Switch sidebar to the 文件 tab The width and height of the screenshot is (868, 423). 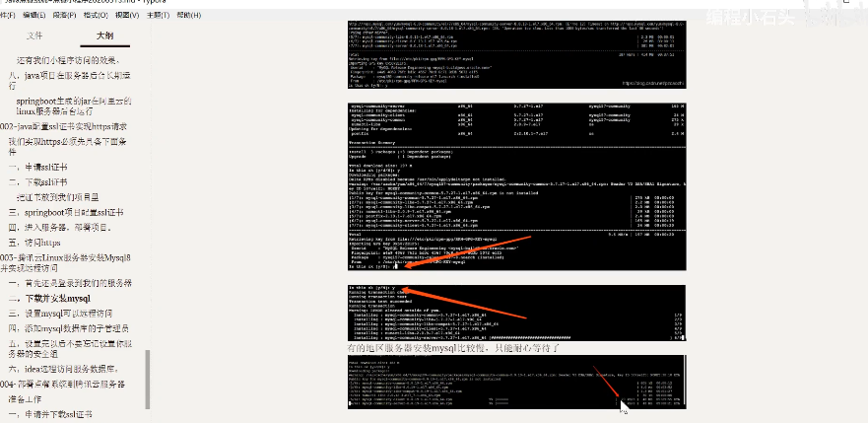(x=34, y=35)
